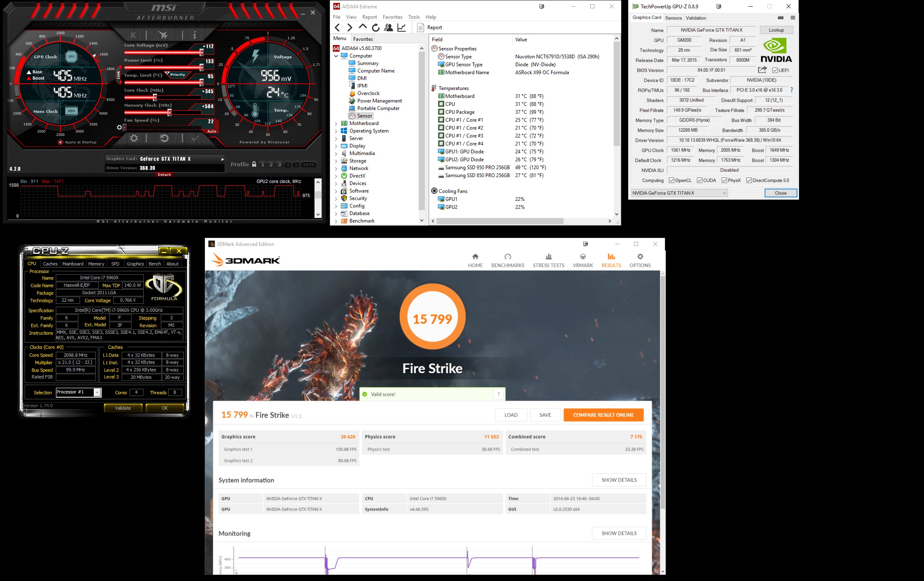The image size is (924, 581).
Task: Expand the Motherboard node in AIDA64
Action: pos(336,123)
